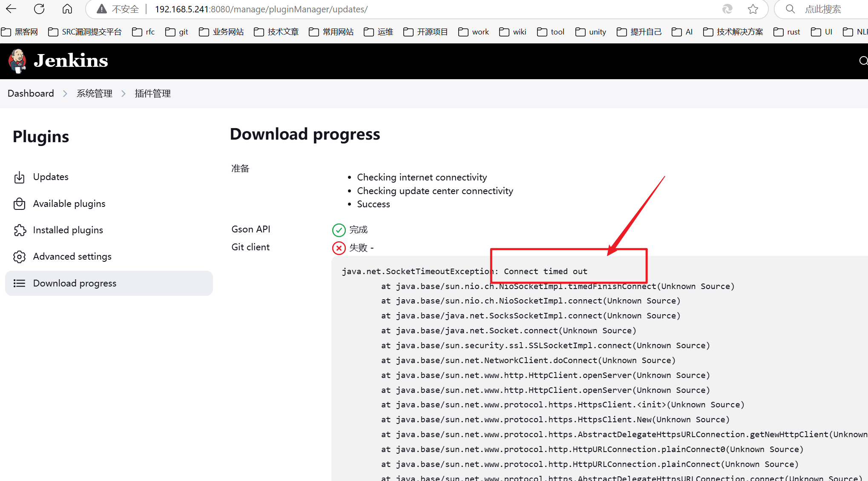Viewport: 868px width, 481px height.
Task: Click the 'Plugins' sidebar heading
Action: (x=41, y=137)
